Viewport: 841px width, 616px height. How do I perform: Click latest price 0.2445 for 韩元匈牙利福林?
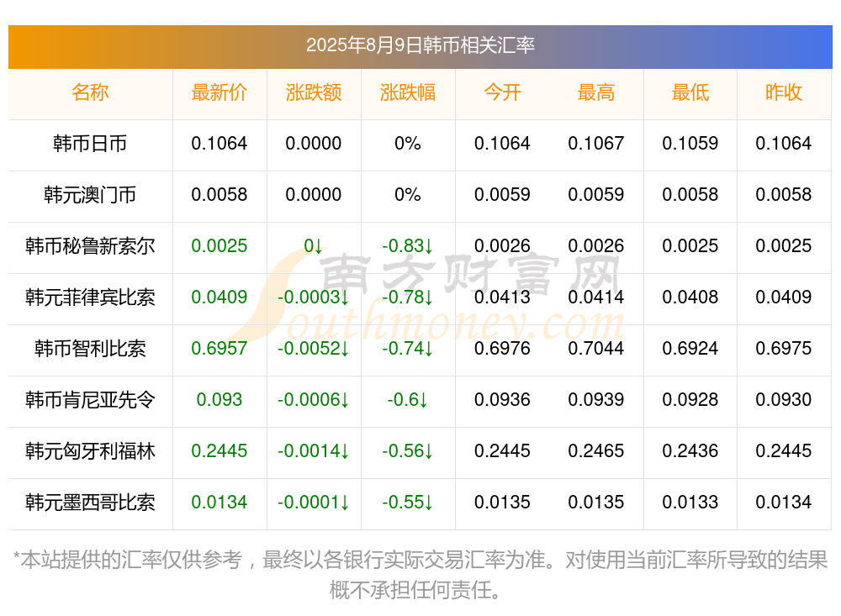220,451
